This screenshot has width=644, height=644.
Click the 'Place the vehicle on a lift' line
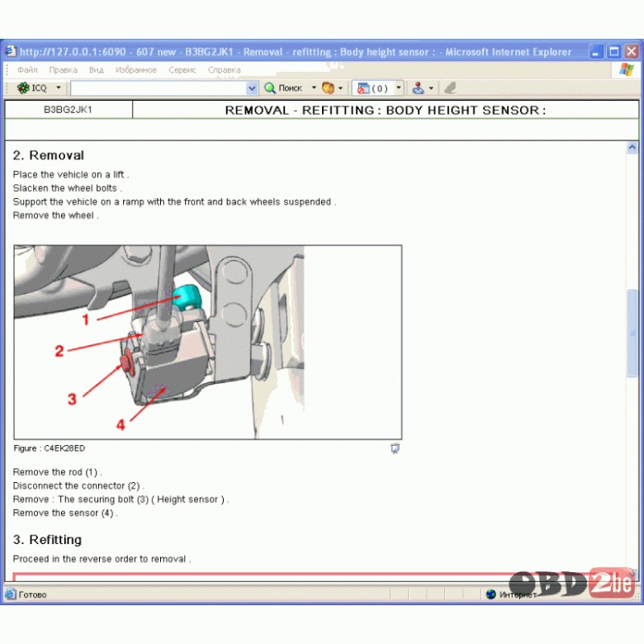coord(71,174)
